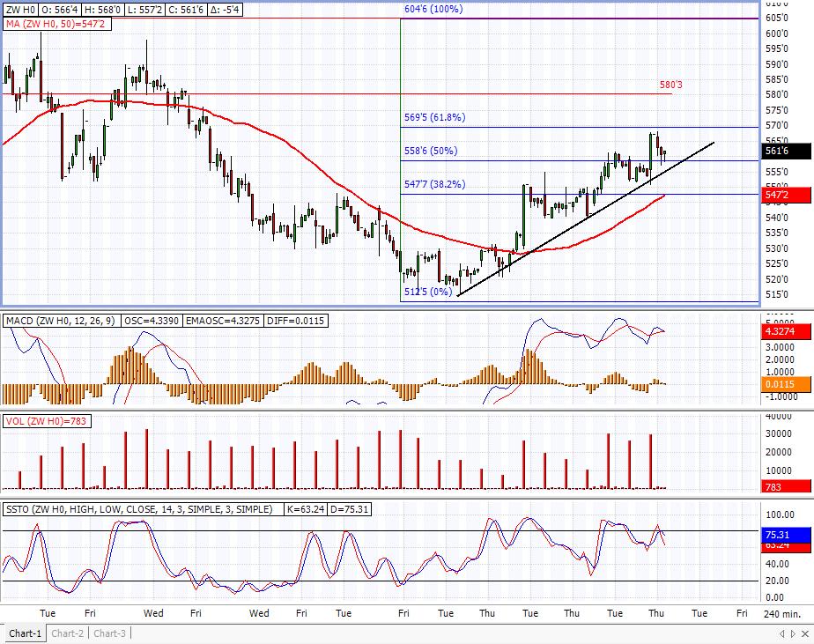
Task: Select the Chart-1 tab
Action: [25, 633]
